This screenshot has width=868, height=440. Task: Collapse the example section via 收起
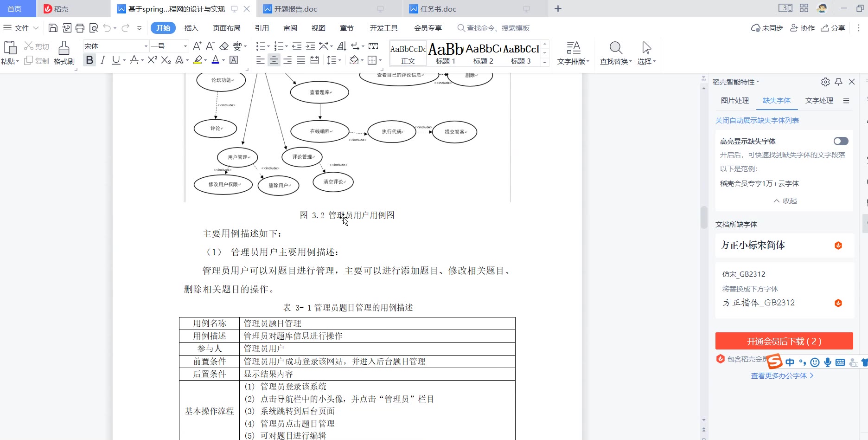click(785, 201)
